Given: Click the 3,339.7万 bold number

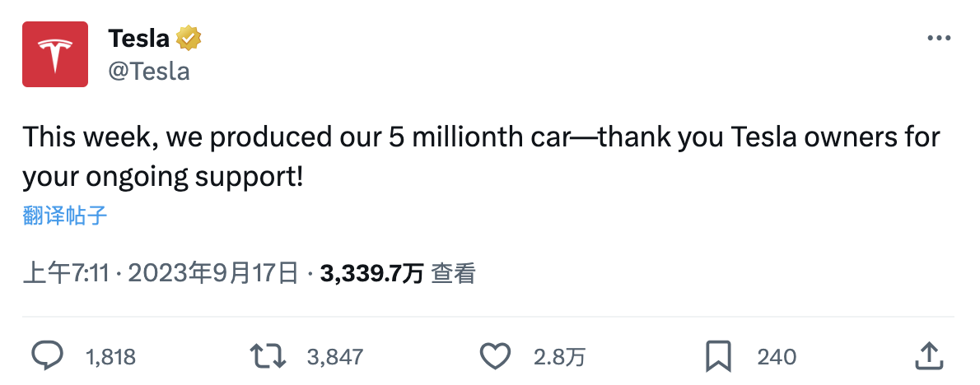Looking at the screenshot, I should (x=372, y=273).
